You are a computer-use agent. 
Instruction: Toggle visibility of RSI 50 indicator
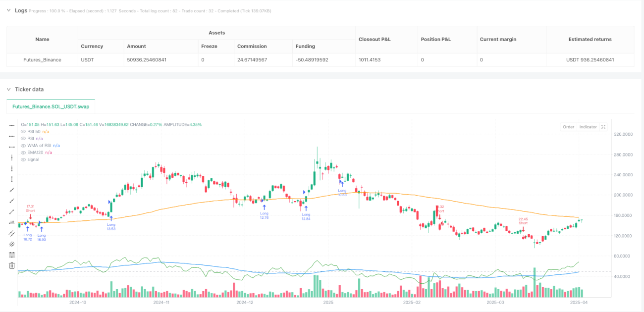(x=23, y=131)
